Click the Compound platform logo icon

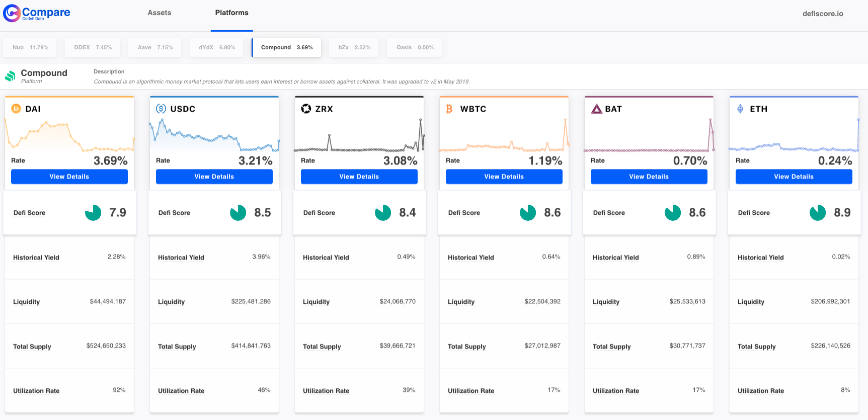tap(10, 76)
